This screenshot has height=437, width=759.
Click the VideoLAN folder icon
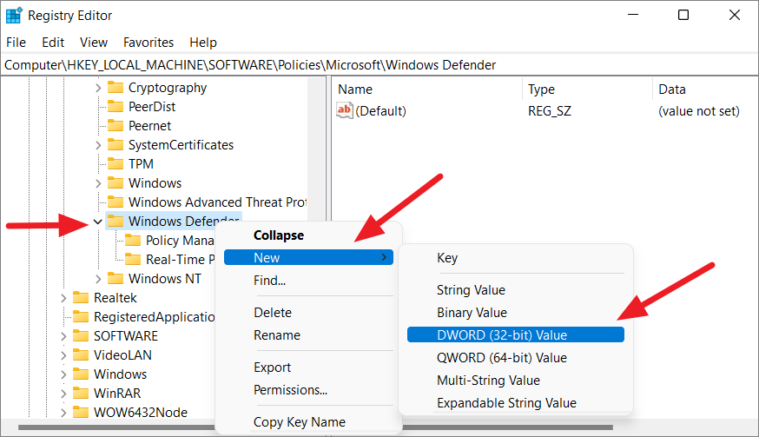[x=80, y=355]
